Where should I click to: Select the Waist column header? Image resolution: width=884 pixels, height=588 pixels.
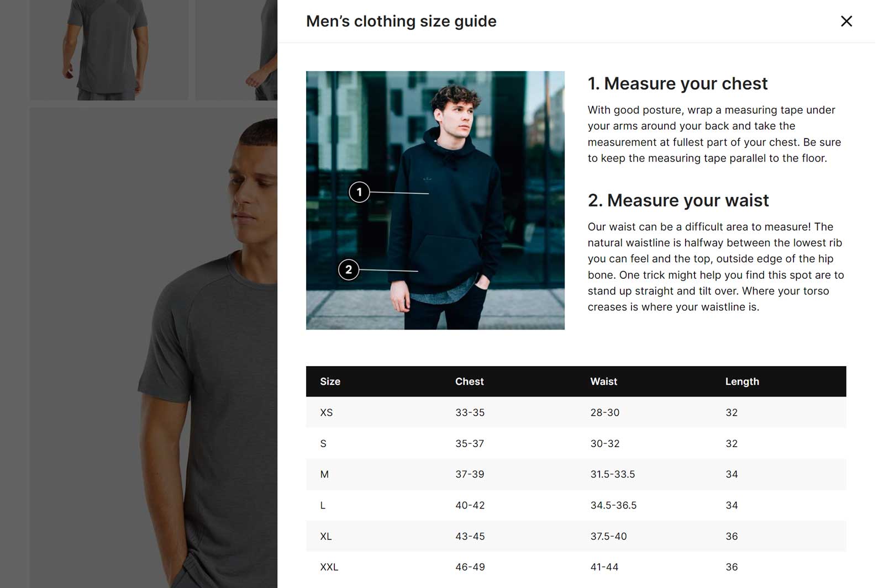click(603, 382)
